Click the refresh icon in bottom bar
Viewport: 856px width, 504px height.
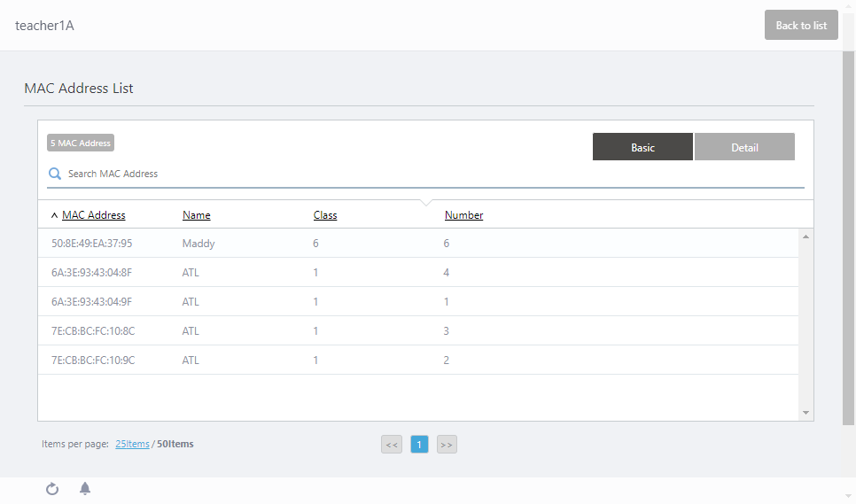pos(52,489)
